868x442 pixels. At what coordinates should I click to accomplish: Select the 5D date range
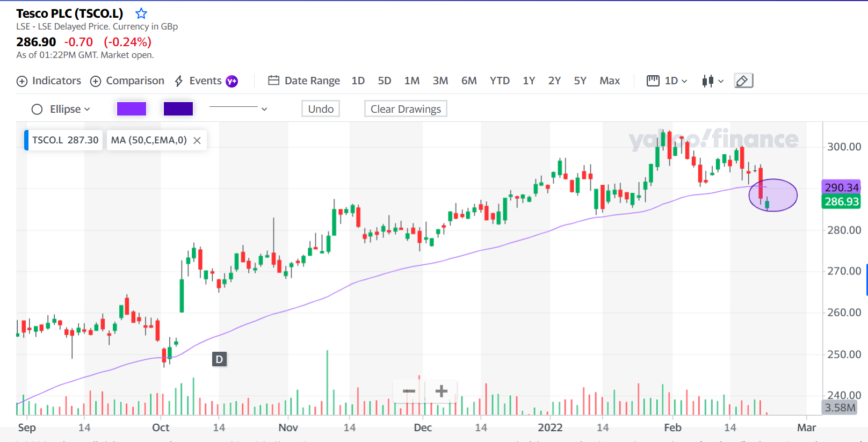coord(385,81)
